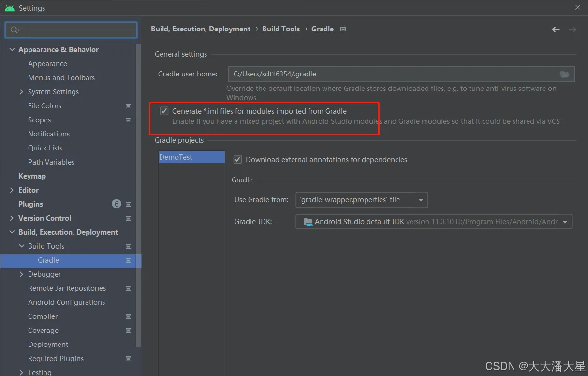The image size is (588, 376).
Task: Click the project icon on selected Gradle row
Action: click(x=129, y=260)
